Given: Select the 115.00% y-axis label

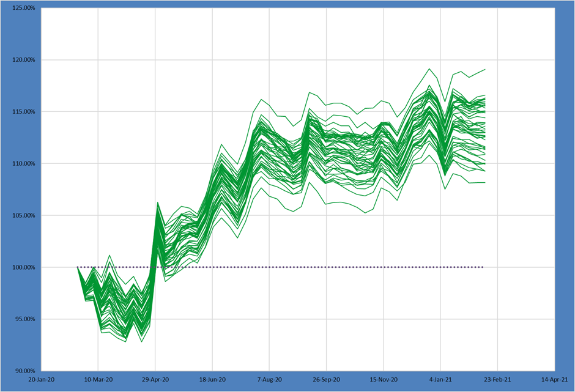Looking at the screenshot, I should (24, 111).
